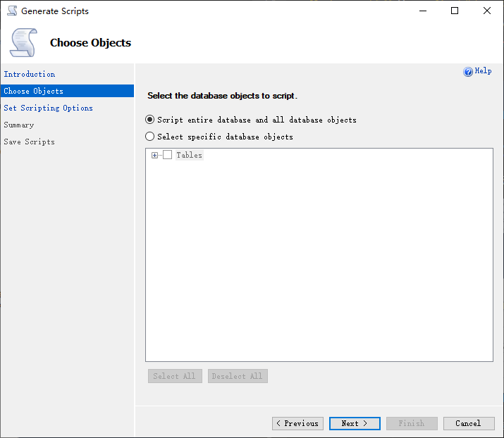The width and height of the screenshot is (504, 438).
Task: Click the Help link text
Action: pyautogui.click(x=484, y=71)
